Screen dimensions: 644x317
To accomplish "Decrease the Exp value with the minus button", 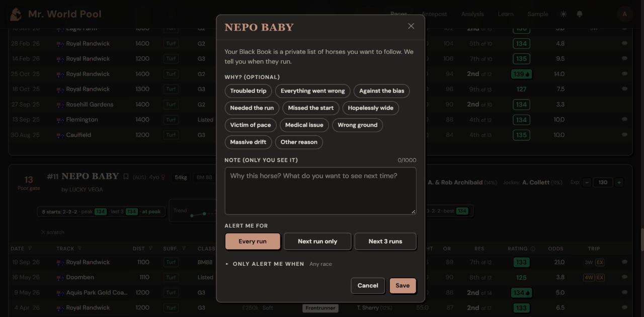I will coord(587,182).
